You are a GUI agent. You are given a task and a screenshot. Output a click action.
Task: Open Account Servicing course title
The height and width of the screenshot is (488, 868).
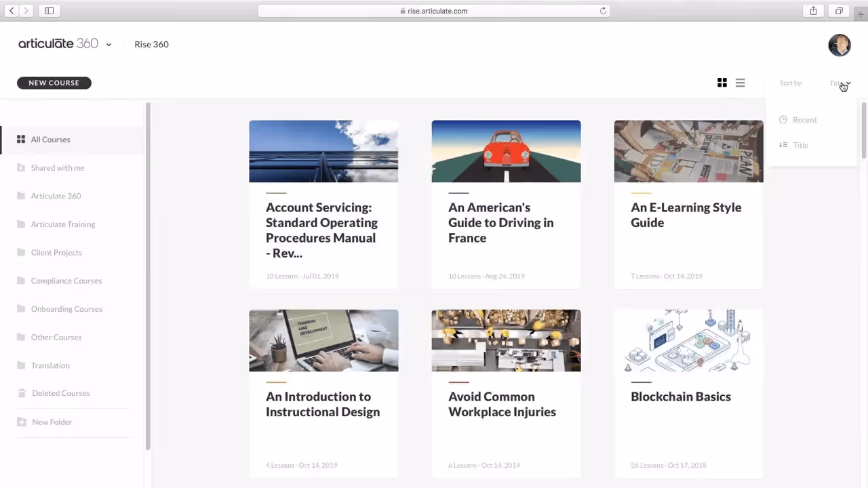pyautogui.click(x=321, y=230)
